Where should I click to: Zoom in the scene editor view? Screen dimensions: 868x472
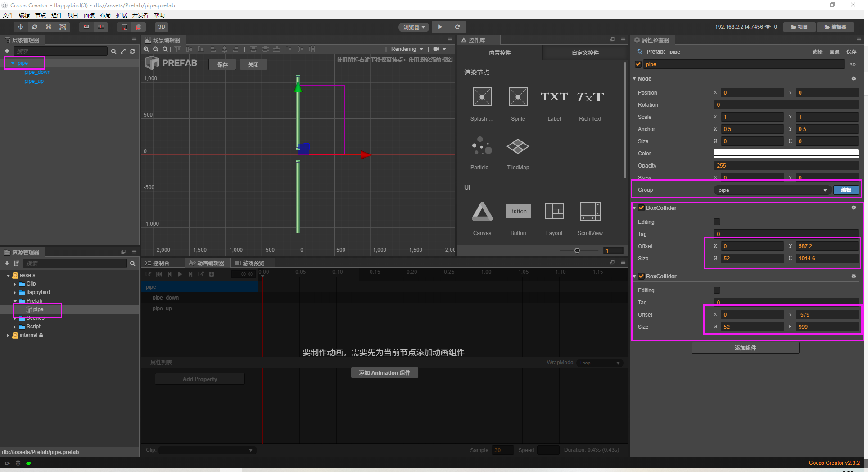tap(146, 49)
